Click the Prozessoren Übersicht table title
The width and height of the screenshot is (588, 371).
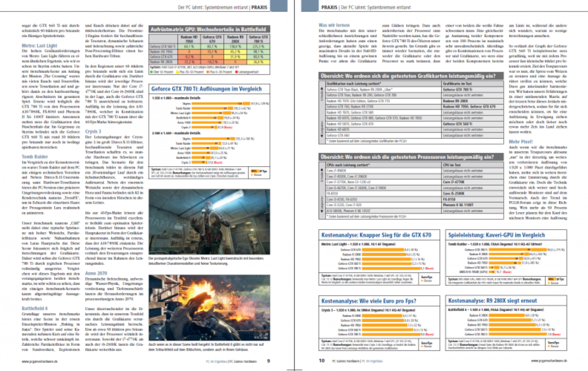(407, 157)
